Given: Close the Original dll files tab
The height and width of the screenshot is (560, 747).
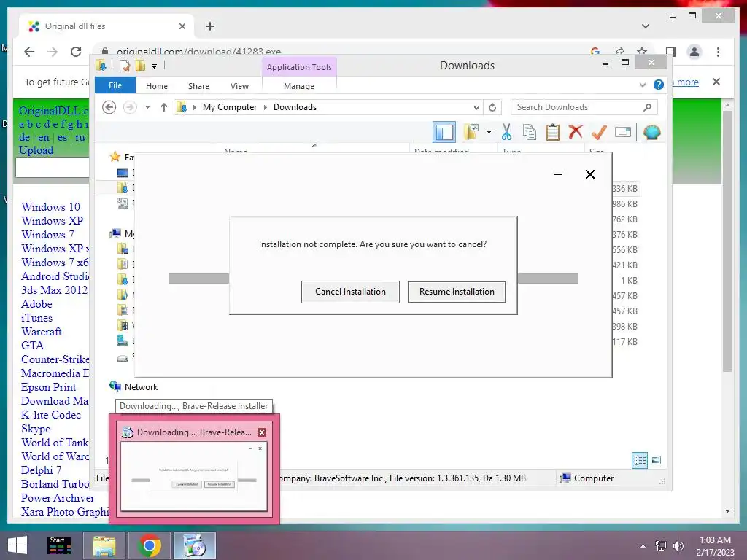Looking at the screenshot, I should click(182, 26).
